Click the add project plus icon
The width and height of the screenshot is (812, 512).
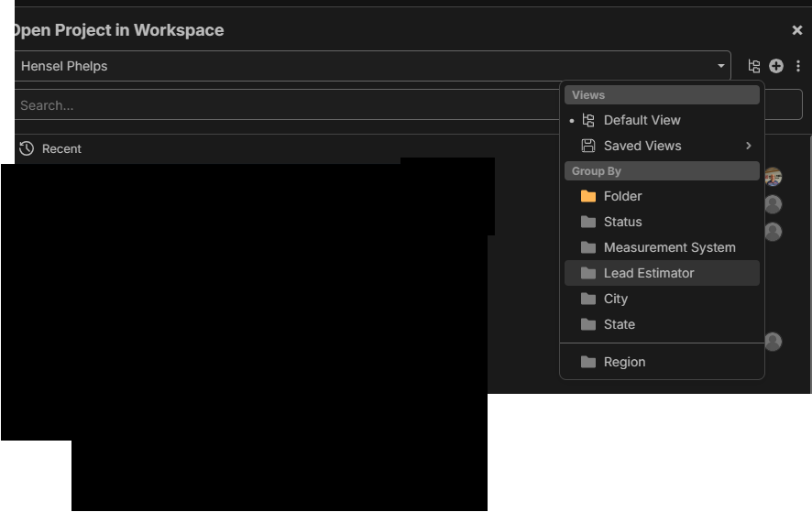click(776, 66)
